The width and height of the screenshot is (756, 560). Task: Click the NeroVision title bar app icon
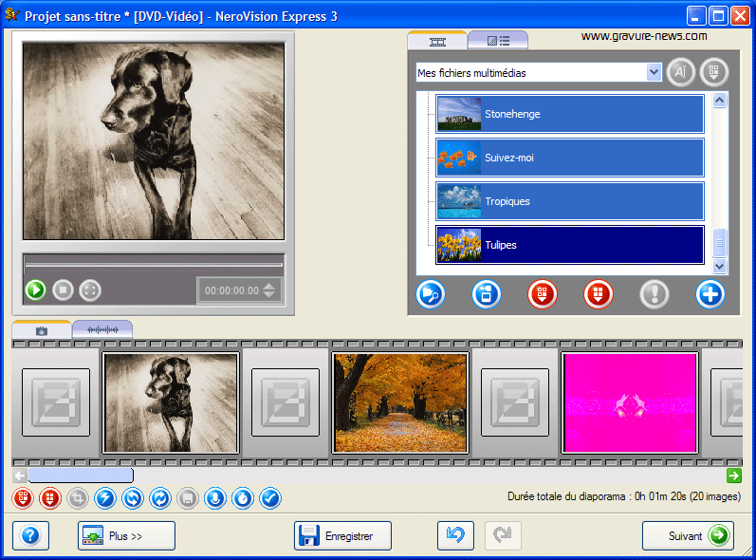(11, 15)
